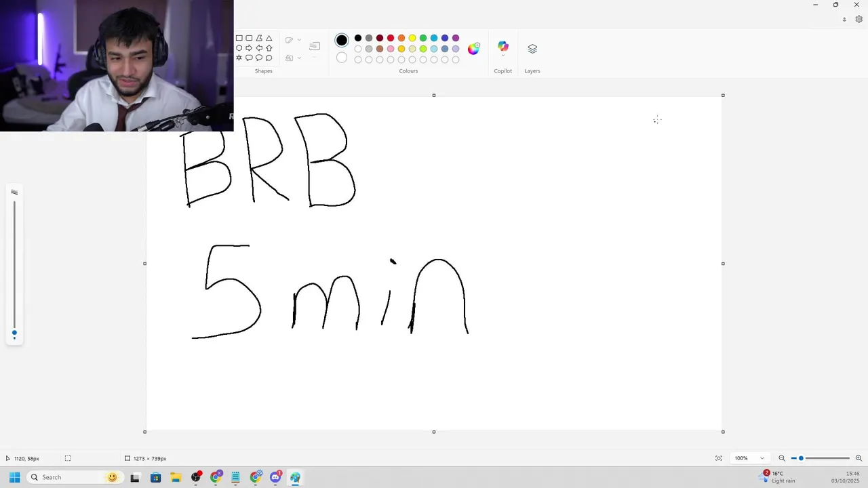Activate Colour 1 black circle

click(342, 41)
